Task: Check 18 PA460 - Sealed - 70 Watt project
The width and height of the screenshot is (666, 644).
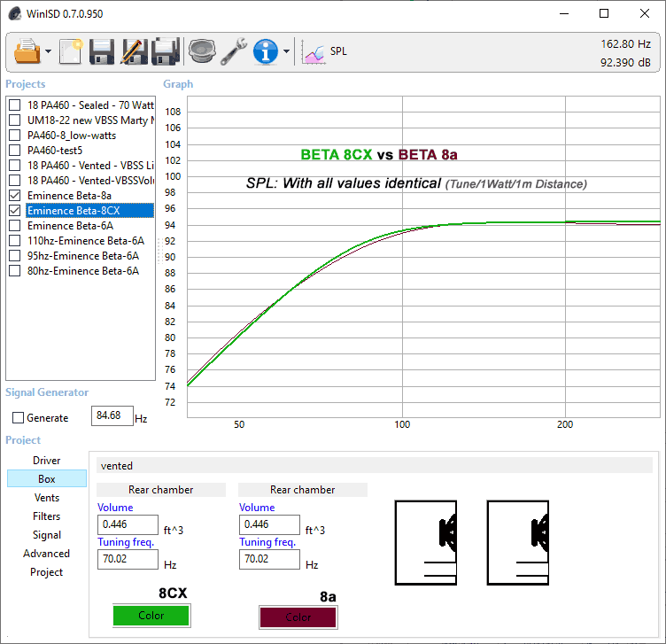Action: pyautogui.click(x=15, y=105)
